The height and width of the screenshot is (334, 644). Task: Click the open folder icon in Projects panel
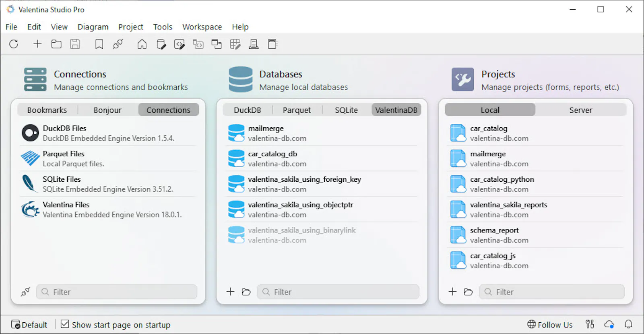468,292
